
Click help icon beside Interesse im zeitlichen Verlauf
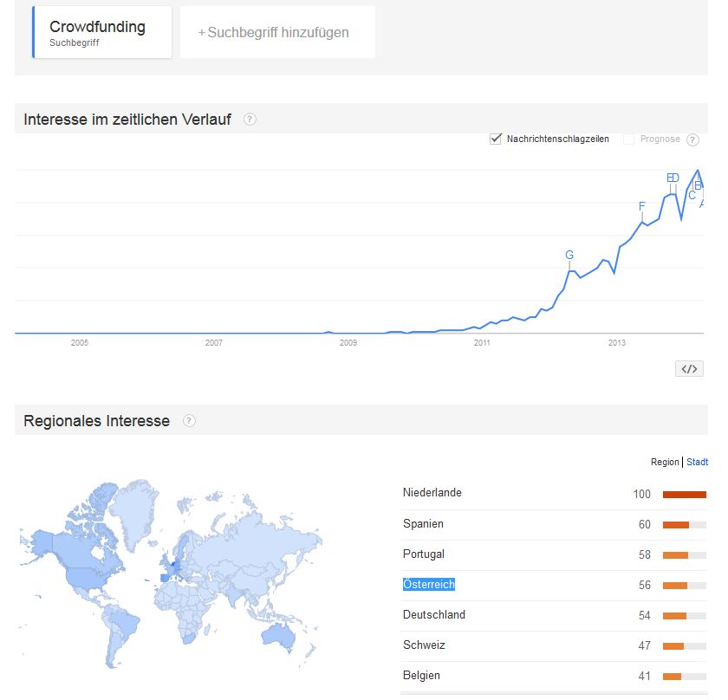pyautogui.click(x=250, y=120)
